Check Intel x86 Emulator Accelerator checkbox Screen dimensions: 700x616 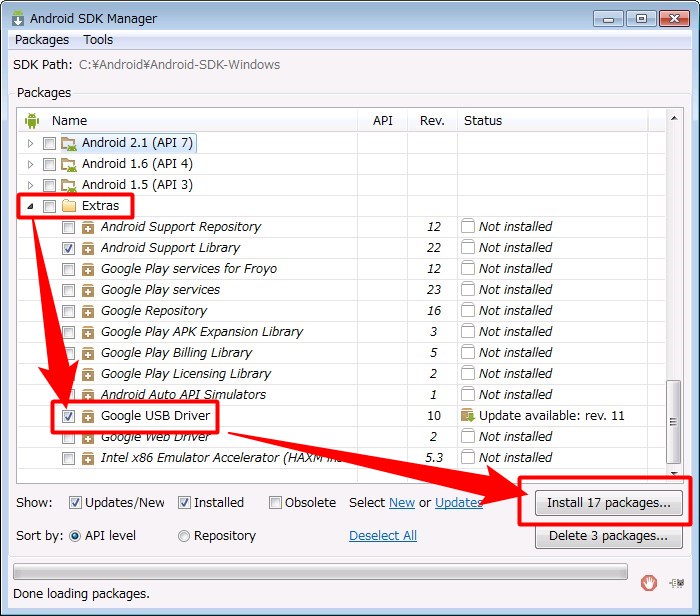click(x=68, y=458)
